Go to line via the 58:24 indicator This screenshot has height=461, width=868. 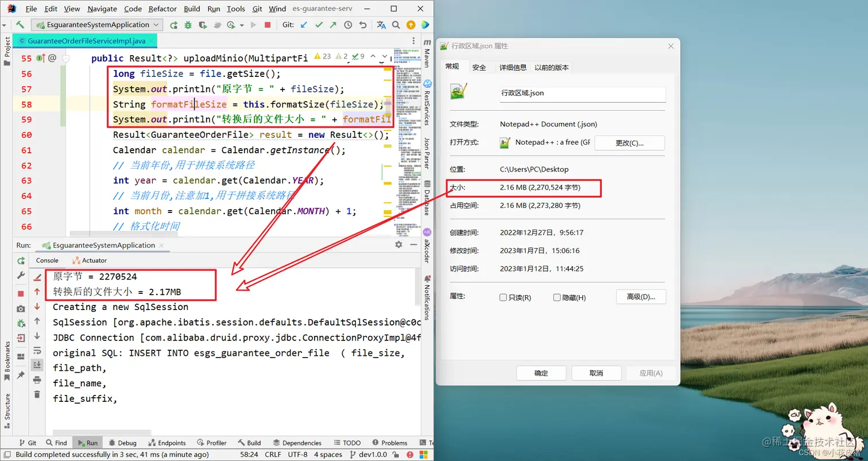[249, 454]
